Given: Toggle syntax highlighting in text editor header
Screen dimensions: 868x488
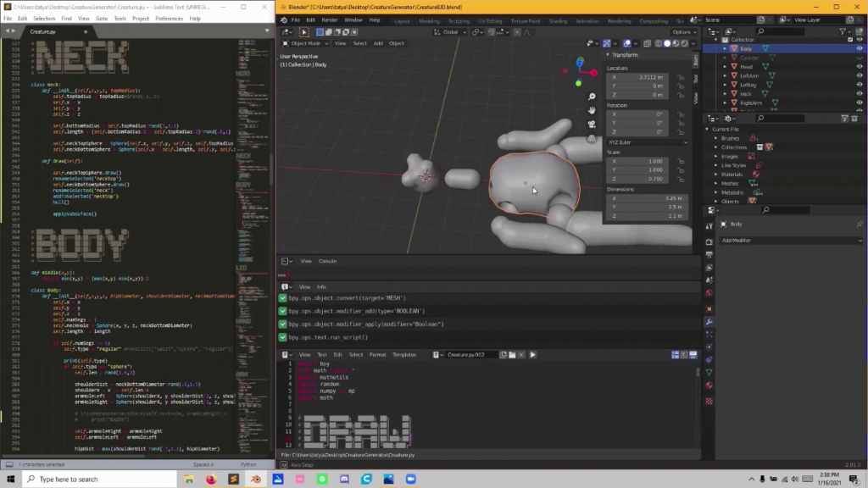Looking at the screenshot, I should click(x=693, y=355).
